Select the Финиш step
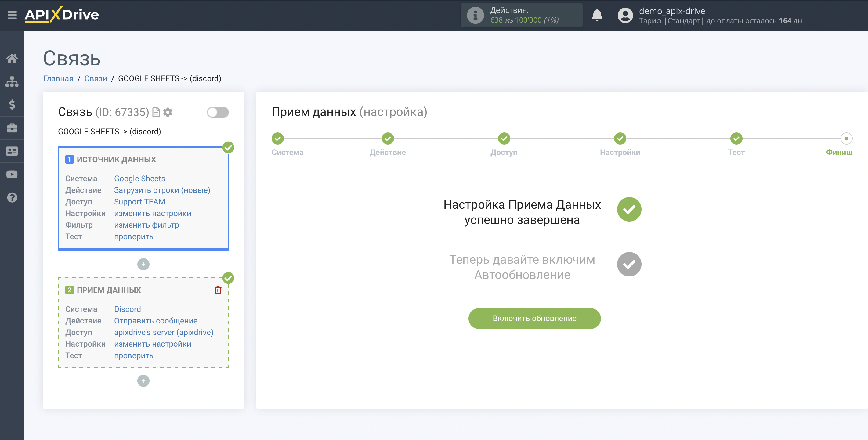 point(846,139)
